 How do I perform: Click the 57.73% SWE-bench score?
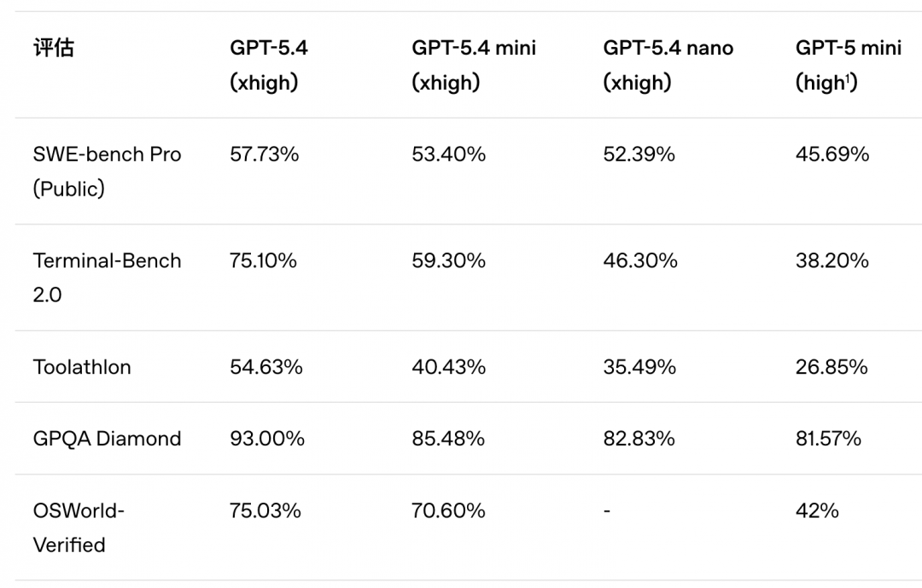coord(265,154)
